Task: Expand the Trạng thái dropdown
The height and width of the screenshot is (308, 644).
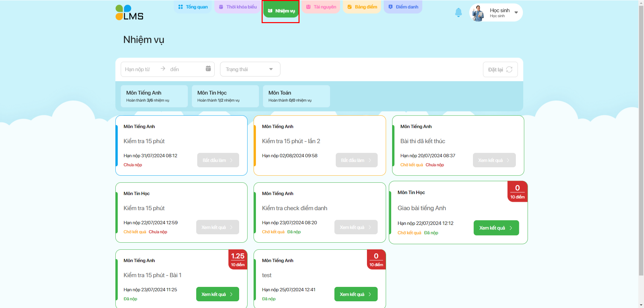Action: pos(250,69)
